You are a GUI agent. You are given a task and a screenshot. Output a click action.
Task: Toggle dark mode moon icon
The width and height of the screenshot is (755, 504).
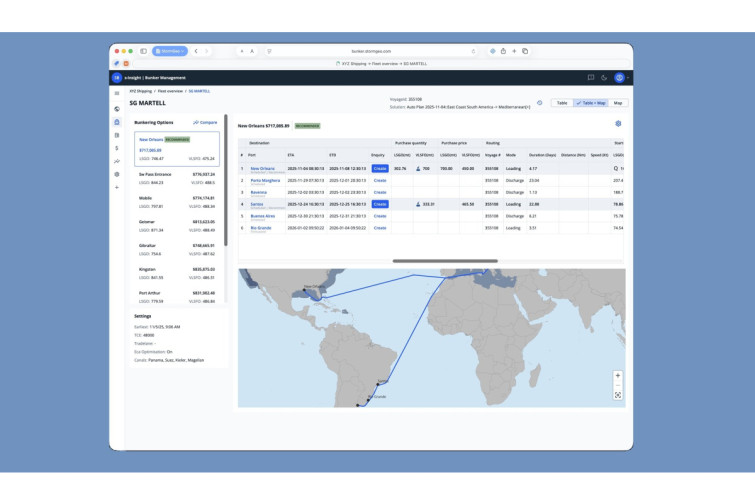[604, 78]
